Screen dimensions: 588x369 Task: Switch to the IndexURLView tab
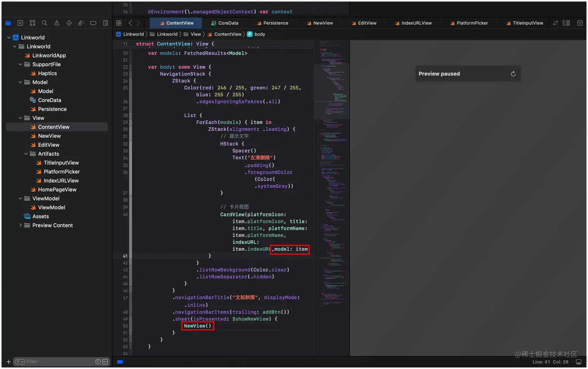[x=413, y=23]
